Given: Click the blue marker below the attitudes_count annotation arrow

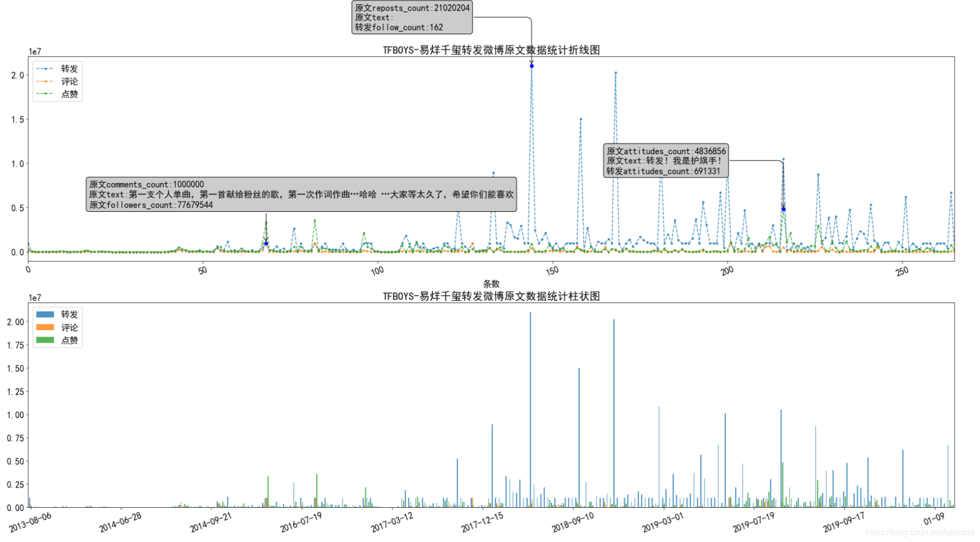Looking at the screenshot, I should pyautogui.click(x=783, y=209).
